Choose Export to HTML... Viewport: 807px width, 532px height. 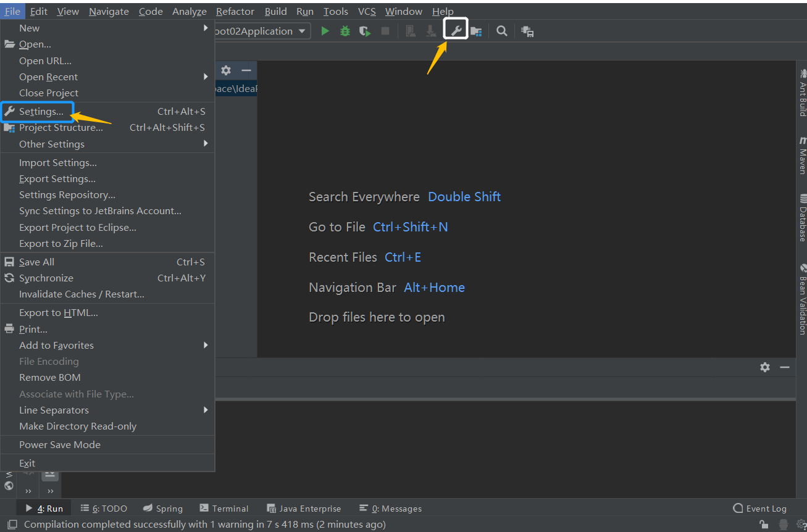pos(107,312)
